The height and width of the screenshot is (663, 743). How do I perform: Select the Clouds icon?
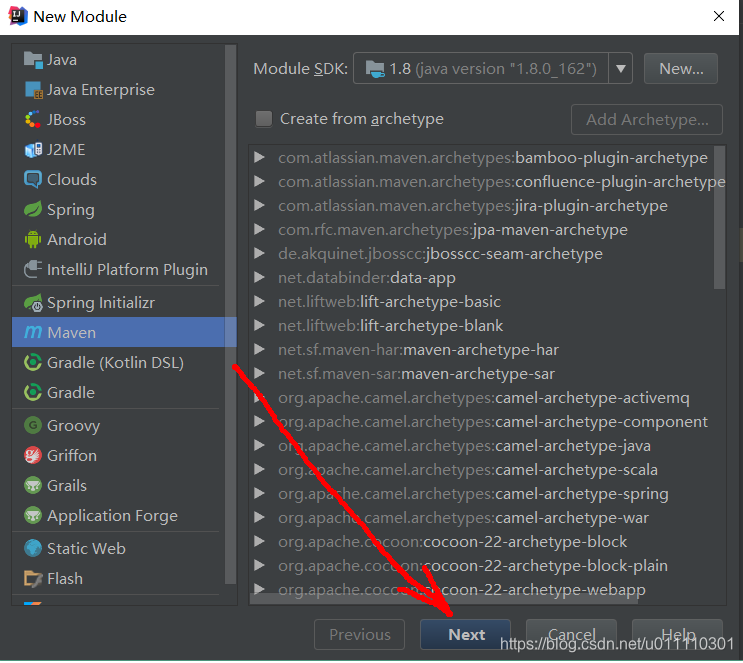(33, 180)
